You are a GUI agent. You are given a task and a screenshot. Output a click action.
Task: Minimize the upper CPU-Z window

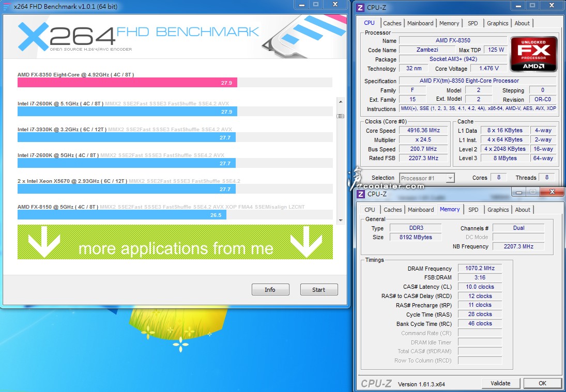click(518, 5)
